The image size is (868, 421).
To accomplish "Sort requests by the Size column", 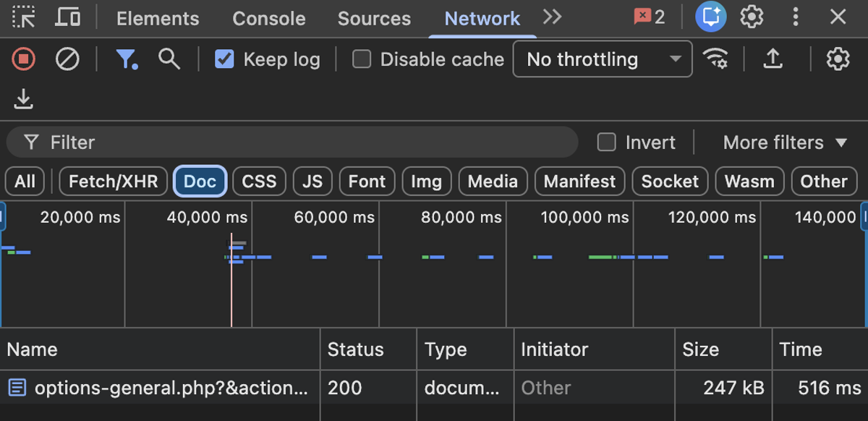I will pos(723,349).
